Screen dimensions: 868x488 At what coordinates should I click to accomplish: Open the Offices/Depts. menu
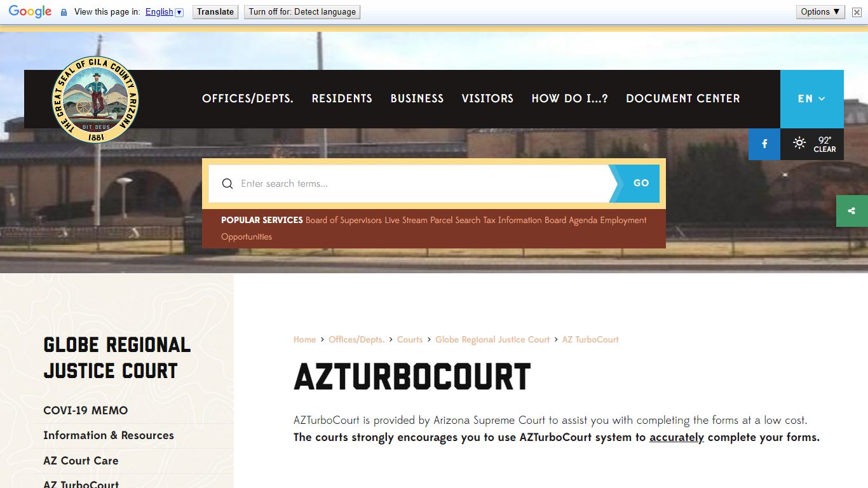(248, 98)
